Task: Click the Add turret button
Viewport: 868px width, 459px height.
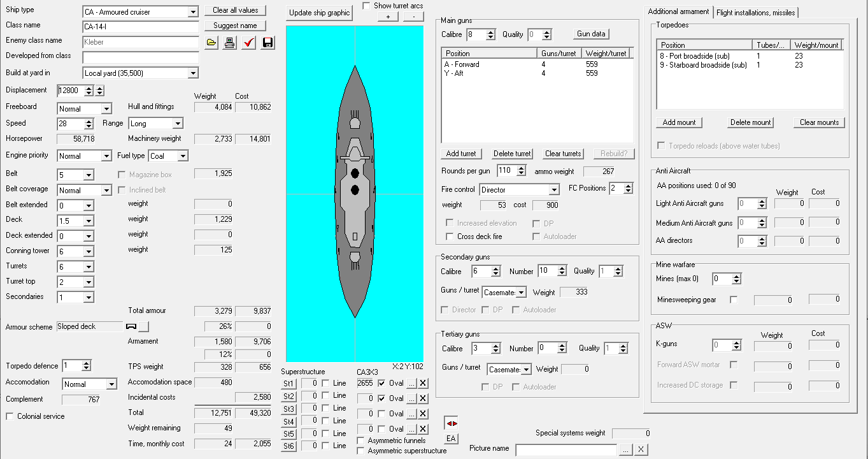Action: [461, 154]
